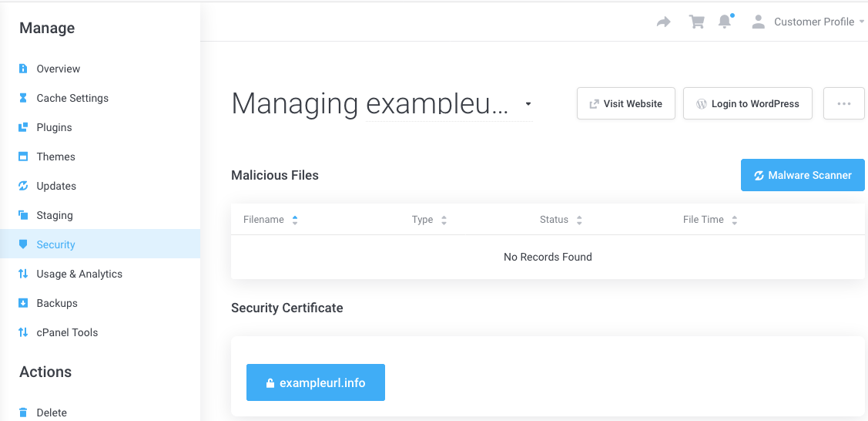
Task: Open the notifications bell icon
Action: (725, 22)
